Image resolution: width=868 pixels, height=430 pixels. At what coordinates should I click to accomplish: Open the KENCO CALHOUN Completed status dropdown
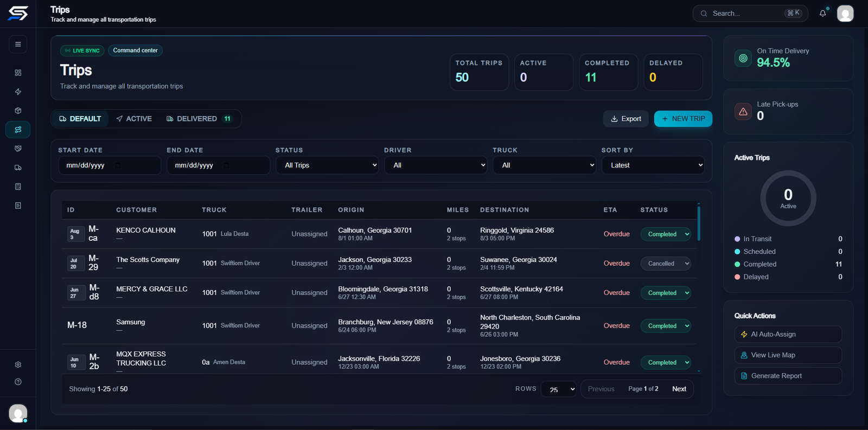[666, 234]
